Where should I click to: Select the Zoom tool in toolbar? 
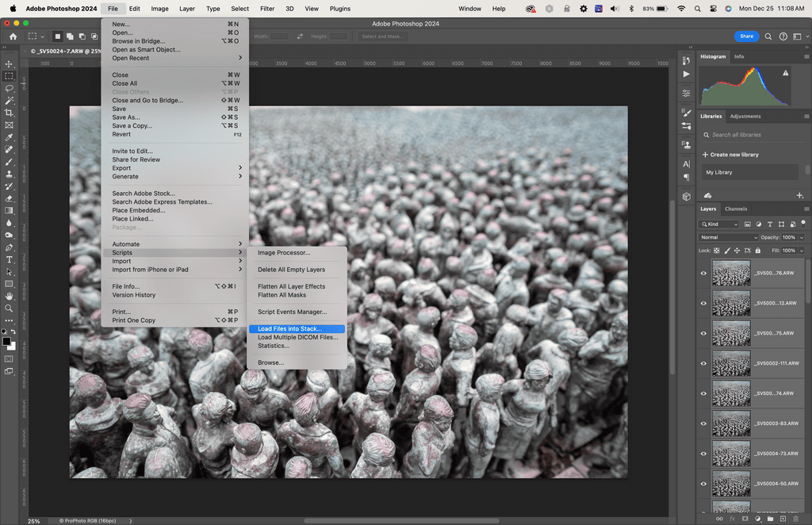coord(9,308)
